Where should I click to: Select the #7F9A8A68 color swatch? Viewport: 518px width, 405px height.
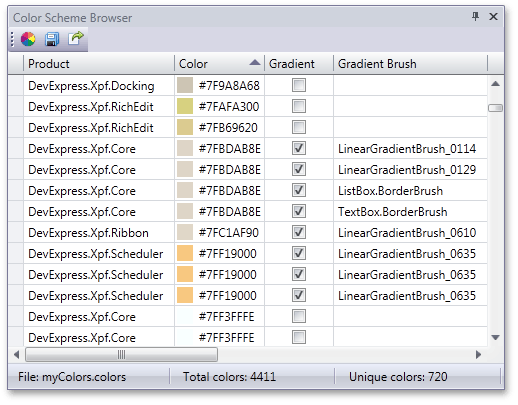185,85
